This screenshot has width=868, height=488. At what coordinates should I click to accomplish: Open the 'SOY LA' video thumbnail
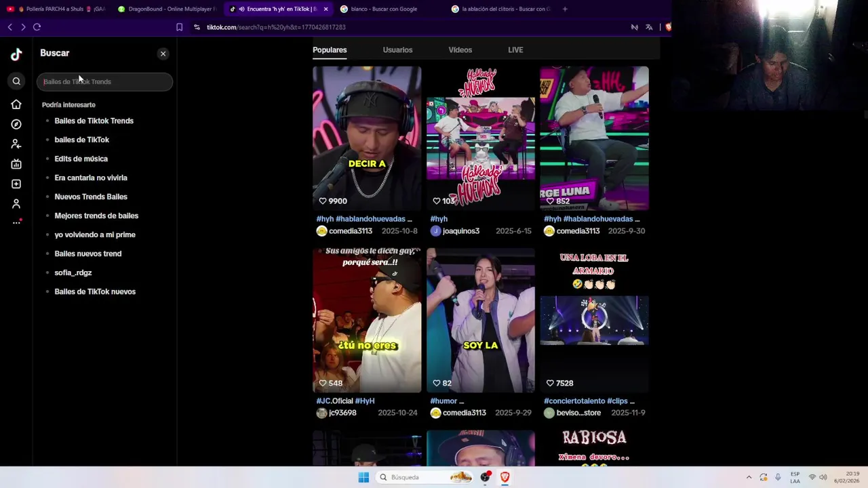pos(481,320)
